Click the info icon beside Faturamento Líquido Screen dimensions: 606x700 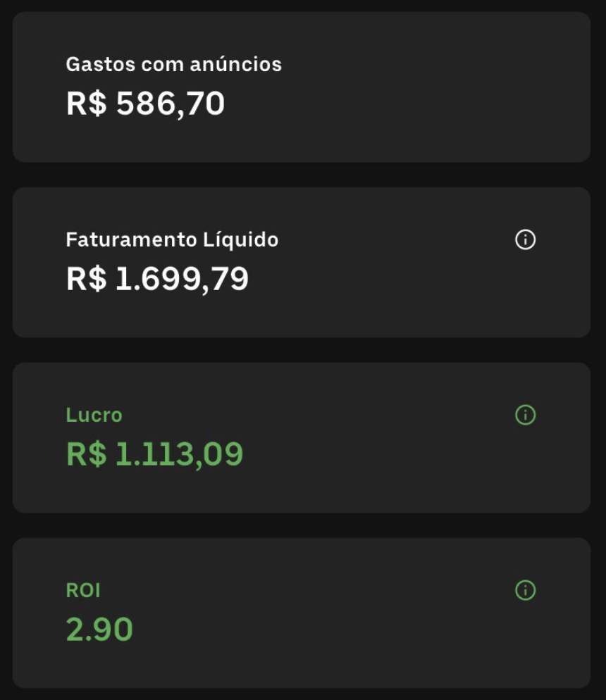(525, 240)
